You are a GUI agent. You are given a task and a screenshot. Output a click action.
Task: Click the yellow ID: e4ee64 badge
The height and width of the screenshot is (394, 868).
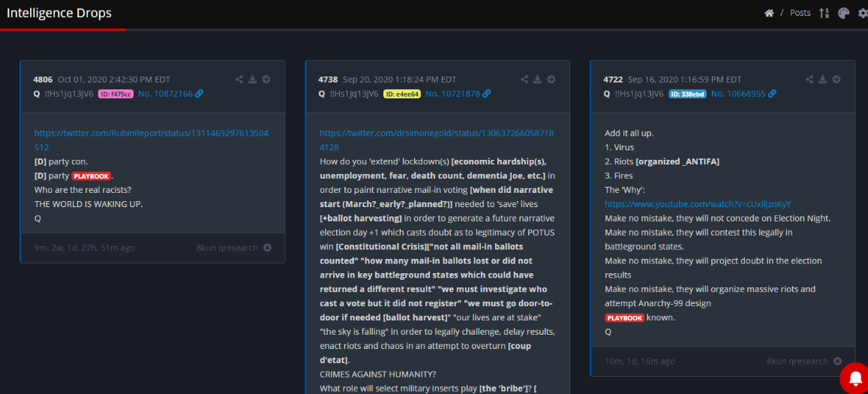tap(402, 95)
